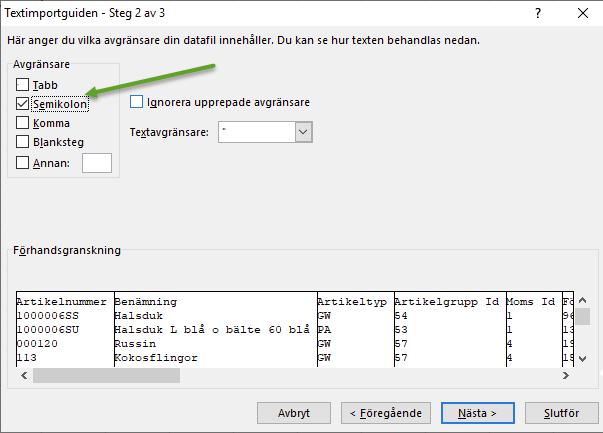
Task: Click the right arrow of horizontal scrollbar
Action: tap(565, 376)
